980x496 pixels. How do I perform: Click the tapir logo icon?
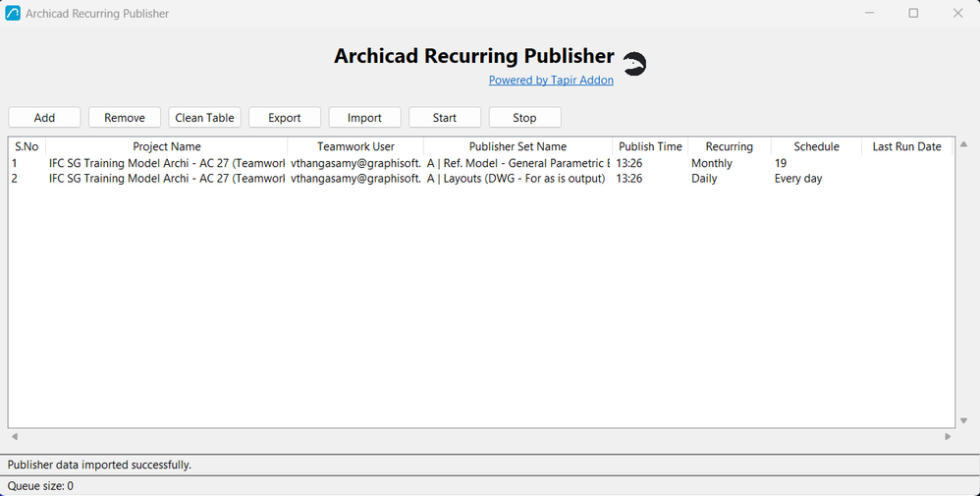[634, 64]
